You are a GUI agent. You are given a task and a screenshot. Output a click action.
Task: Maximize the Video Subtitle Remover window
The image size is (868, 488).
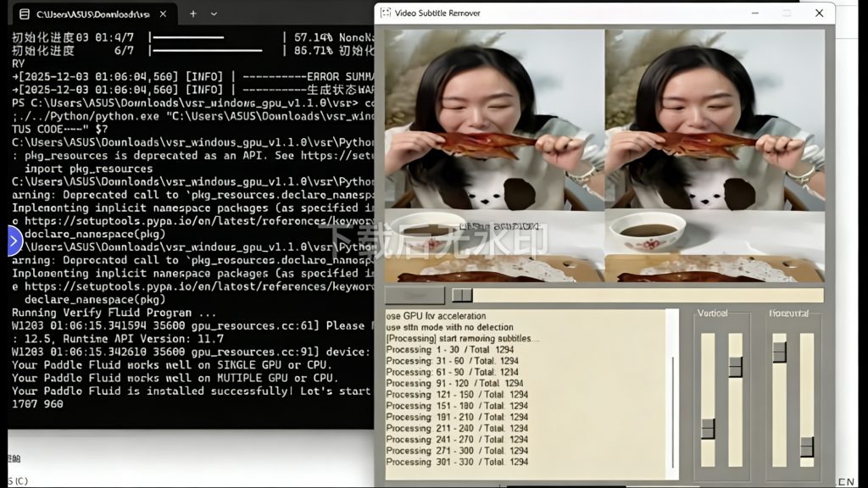point(786,13)
